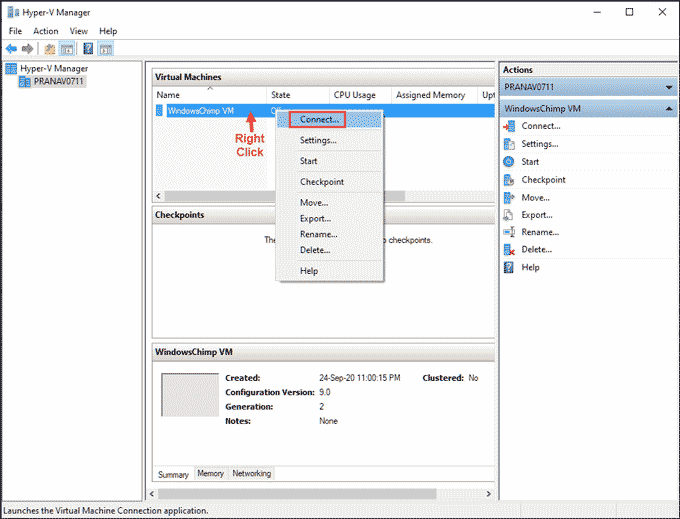Click Delete... link in Actions pane
680x519 pixels.
536,249
